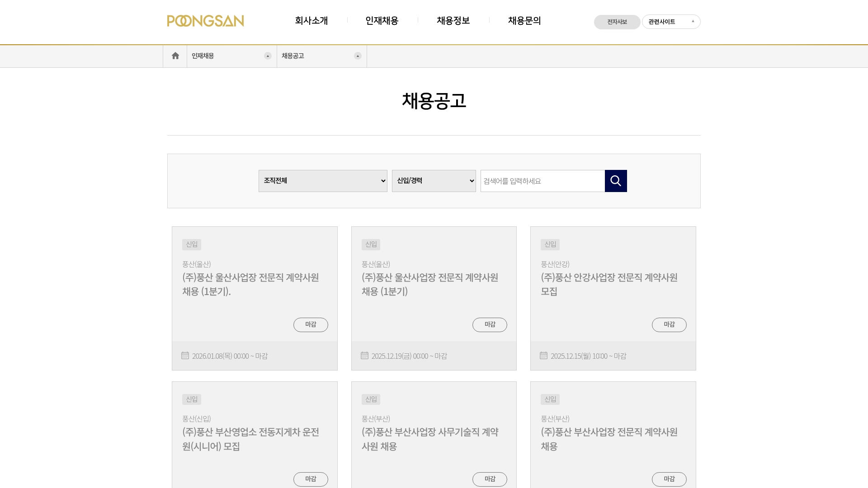Select 채용정보 from the top navigation

pyautogui.click(x=453, y=21)
